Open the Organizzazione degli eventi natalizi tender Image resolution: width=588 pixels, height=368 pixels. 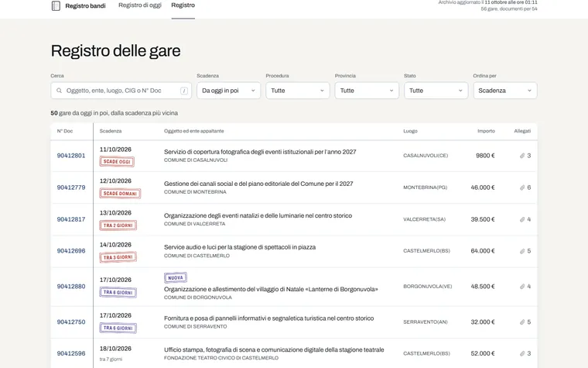point(258,215)
